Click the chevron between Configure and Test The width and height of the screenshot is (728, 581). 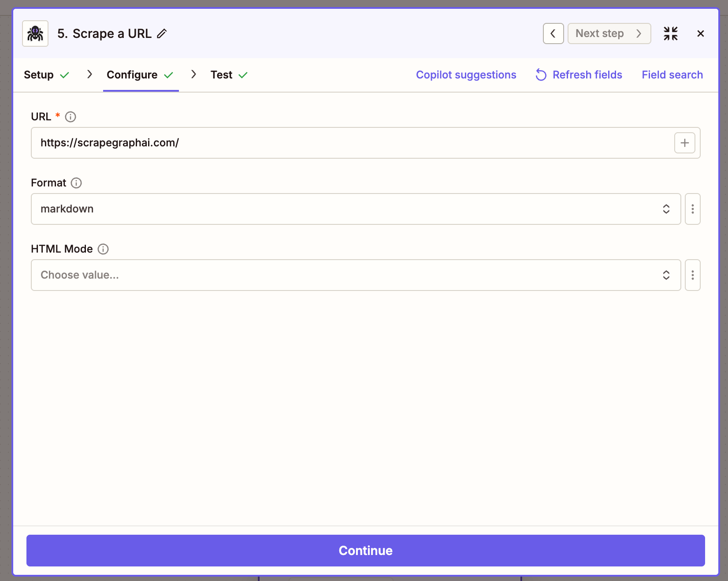pyautogui.click(x=193, y=74)
